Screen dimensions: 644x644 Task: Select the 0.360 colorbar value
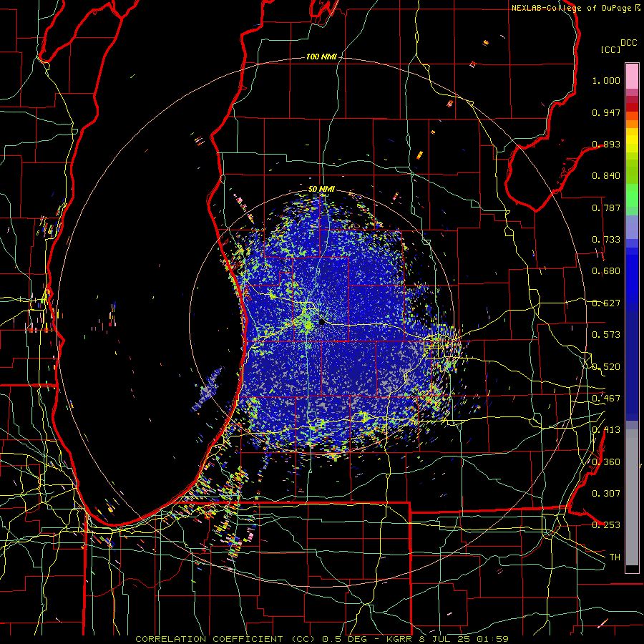606,462
